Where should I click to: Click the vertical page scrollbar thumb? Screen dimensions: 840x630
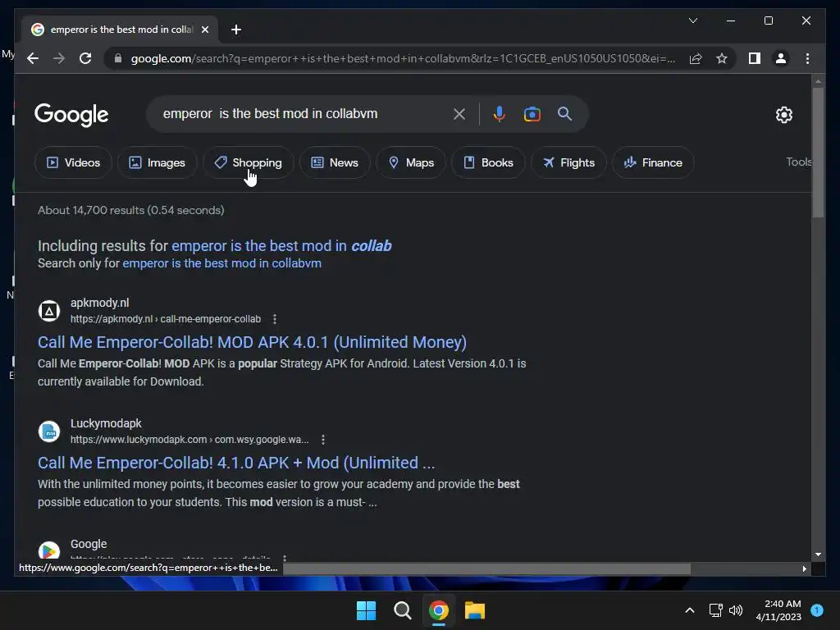tap(818, 152)
